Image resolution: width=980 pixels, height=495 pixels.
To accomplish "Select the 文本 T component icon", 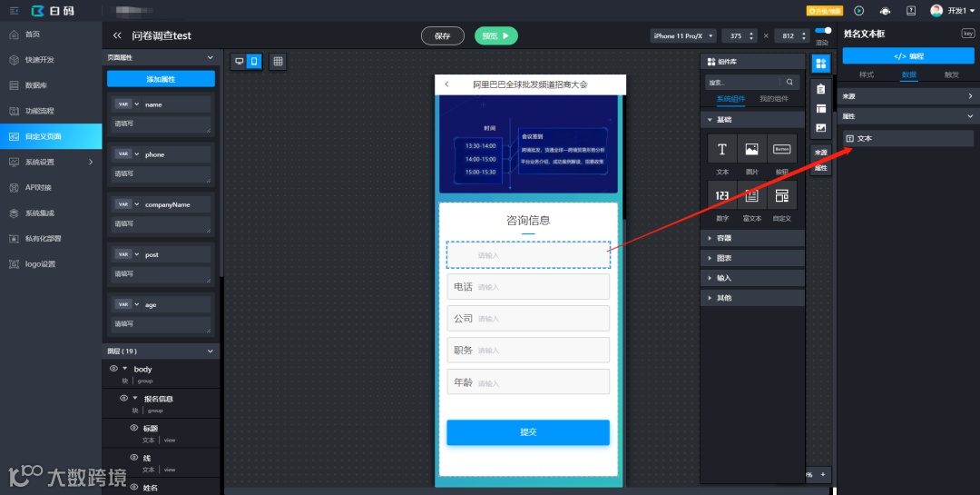I will point(722,149).
